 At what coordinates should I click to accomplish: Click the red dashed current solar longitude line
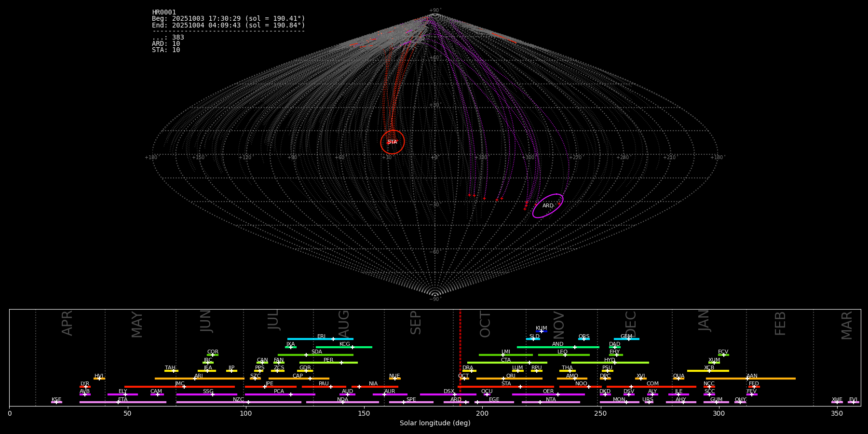pos(460,357)
